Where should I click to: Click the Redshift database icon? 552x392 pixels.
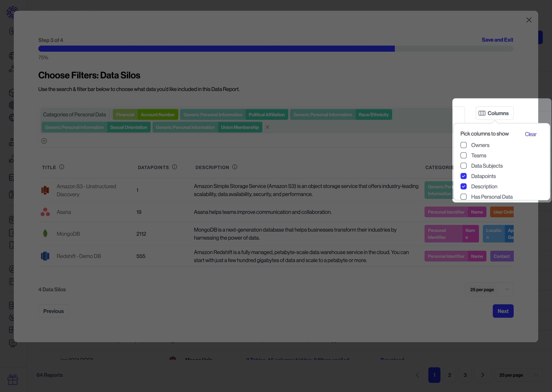[x=45, y=256]
